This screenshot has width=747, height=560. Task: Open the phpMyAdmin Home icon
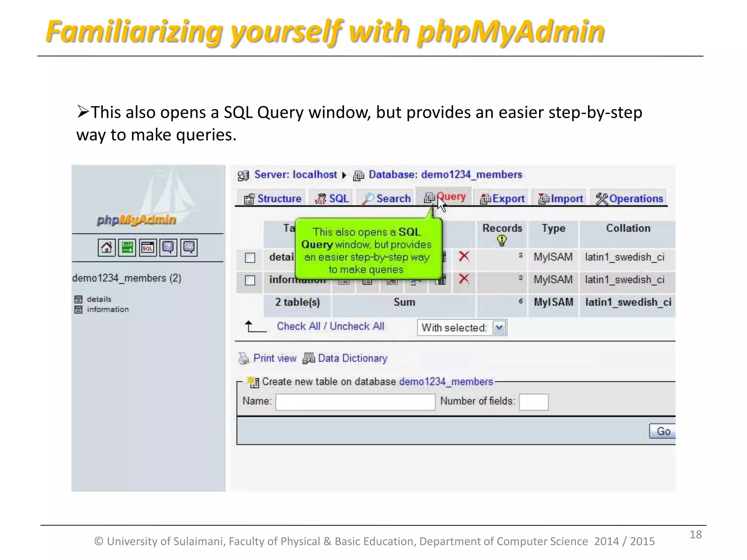(x=107, y=248)
